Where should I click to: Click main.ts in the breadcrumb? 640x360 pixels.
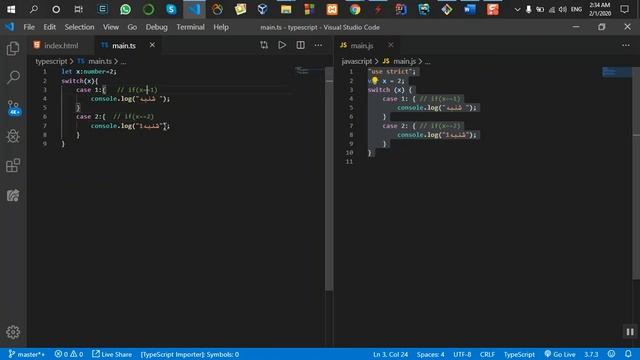[100, 61]
